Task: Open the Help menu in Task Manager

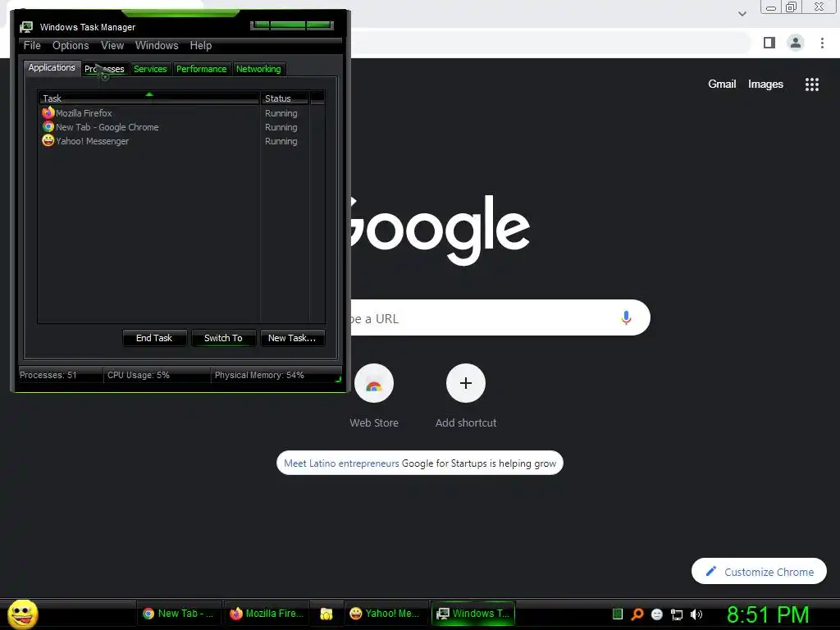Action: (x=201, y=46)
